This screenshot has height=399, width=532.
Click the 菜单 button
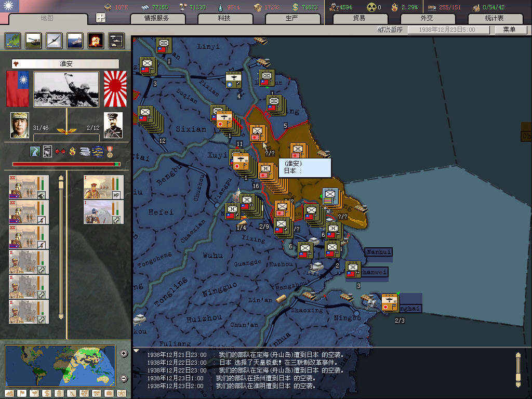510,30
